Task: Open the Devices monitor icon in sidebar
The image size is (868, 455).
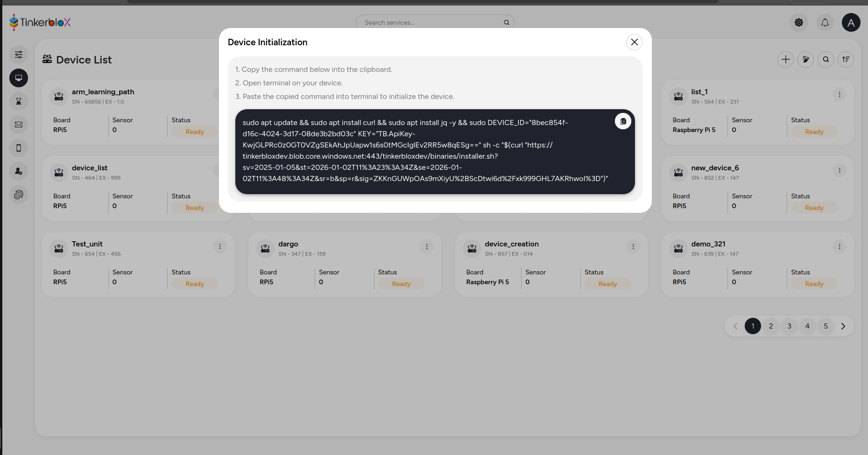Action: [x=19, y=78]
